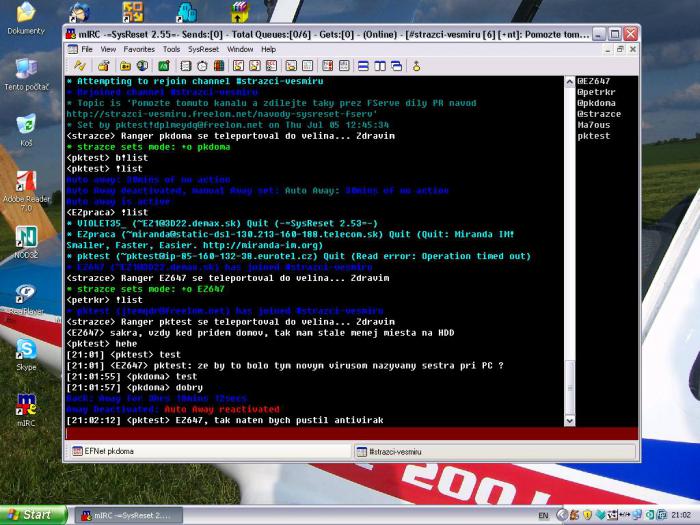Open the DCC Options toolbar icon

click(271, 66)
